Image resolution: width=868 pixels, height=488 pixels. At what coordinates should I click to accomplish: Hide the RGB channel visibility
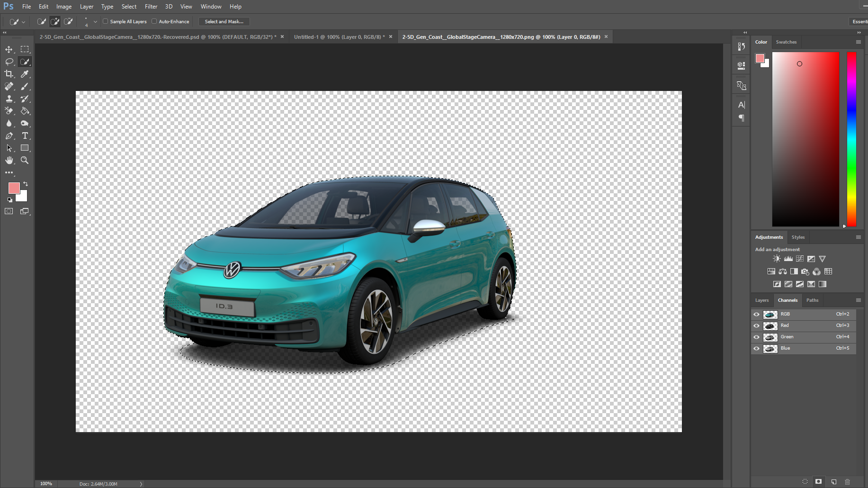coord(756,314)
